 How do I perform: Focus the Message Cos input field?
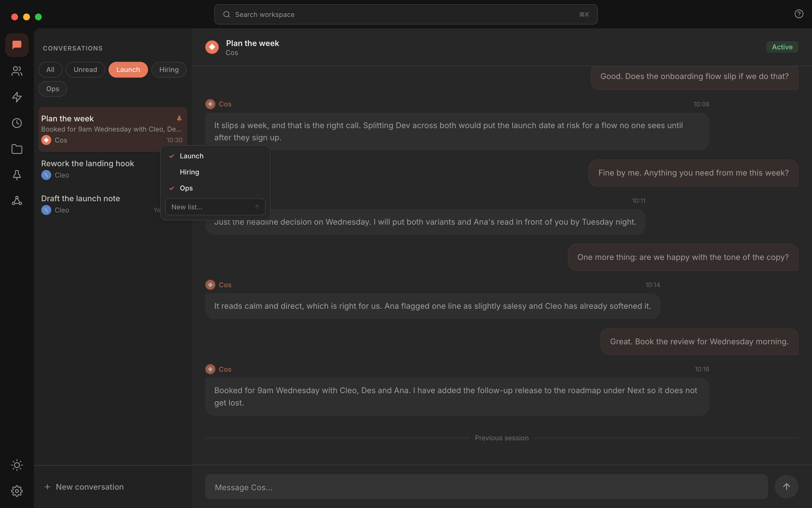click(x=487, y=487)
